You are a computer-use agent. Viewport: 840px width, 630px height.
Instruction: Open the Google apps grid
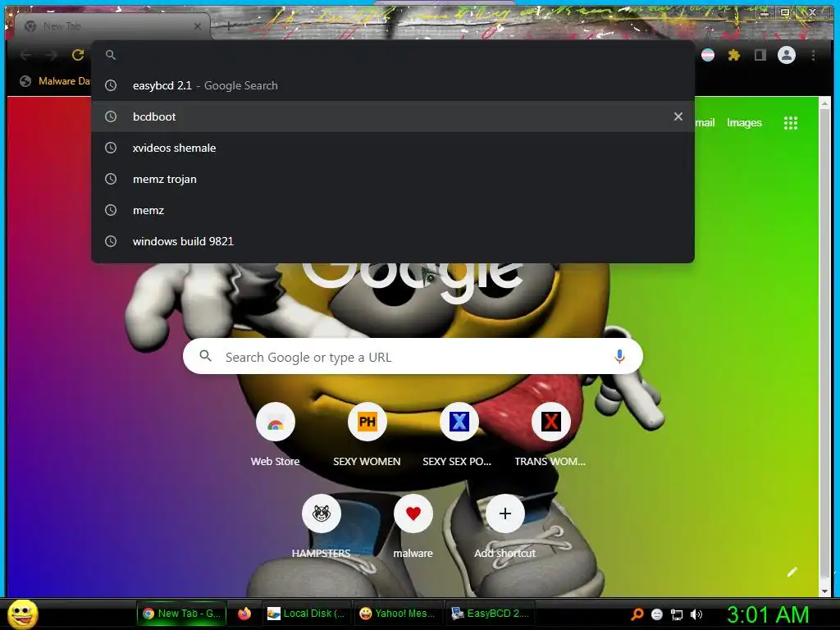point(790,123)
